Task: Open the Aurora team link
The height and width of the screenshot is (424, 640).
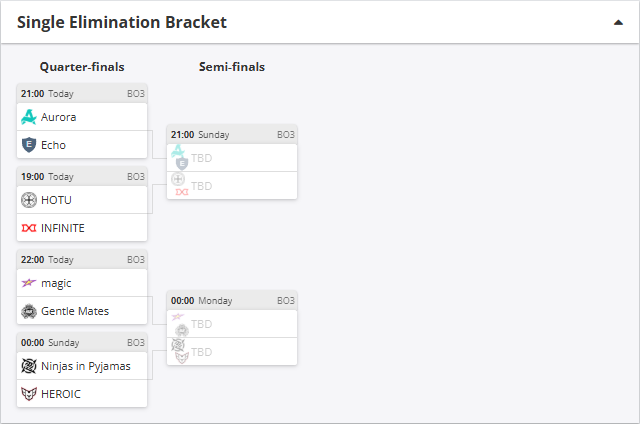Action: (58, 117)
